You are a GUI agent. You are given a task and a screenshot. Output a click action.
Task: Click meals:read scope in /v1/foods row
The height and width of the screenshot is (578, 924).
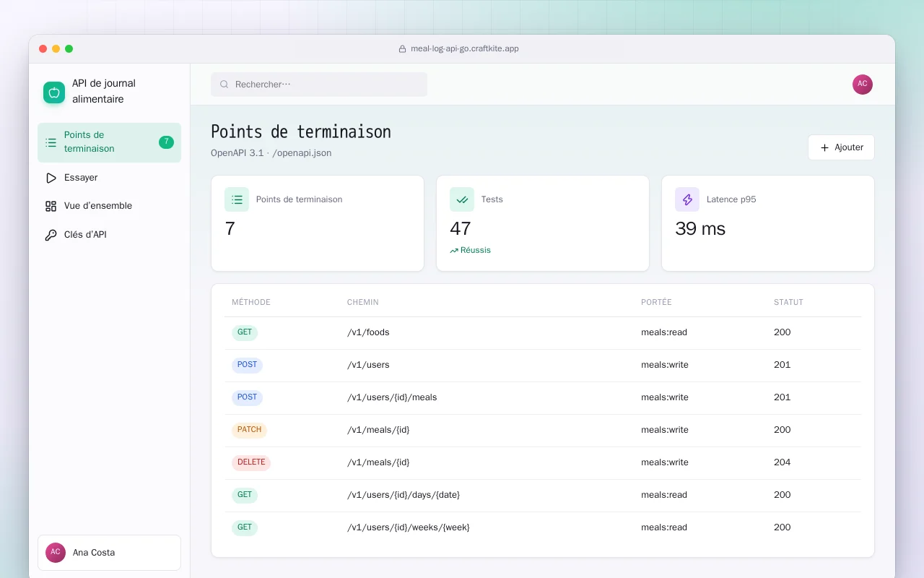point(664,333)
